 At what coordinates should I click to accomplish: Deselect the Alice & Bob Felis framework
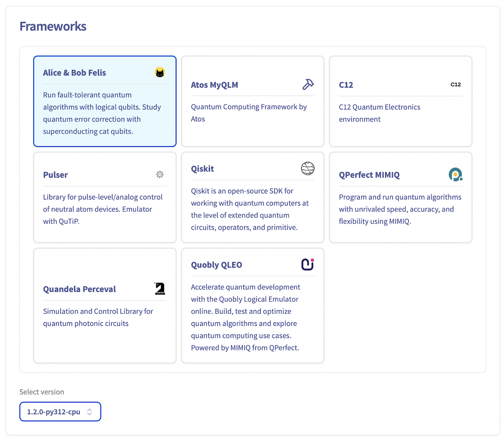(104, 101)
